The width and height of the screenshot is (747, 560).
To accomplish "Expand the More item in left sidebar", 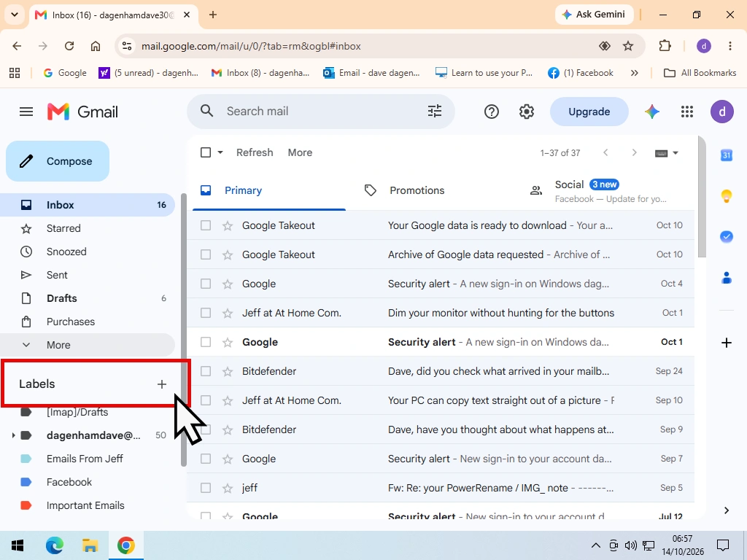I will [x=88, y=345].
